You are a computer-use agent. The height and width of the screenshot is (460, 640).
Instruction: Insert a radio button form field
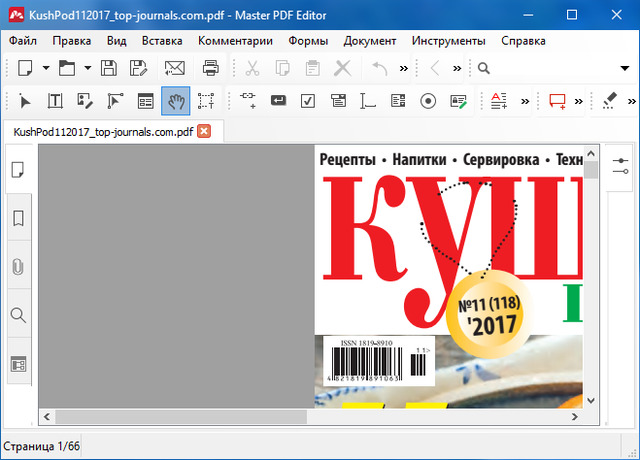click(428, 101)
